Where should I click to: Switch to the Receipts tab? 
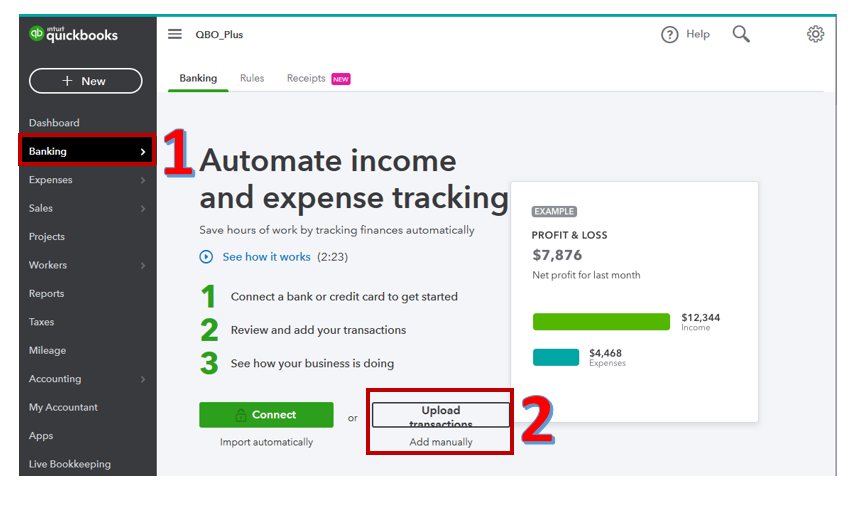tap(306, 79)
